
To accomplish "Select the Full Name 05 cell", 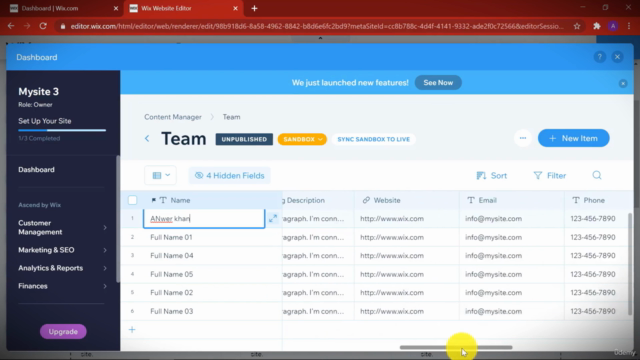I will (212, 274).
